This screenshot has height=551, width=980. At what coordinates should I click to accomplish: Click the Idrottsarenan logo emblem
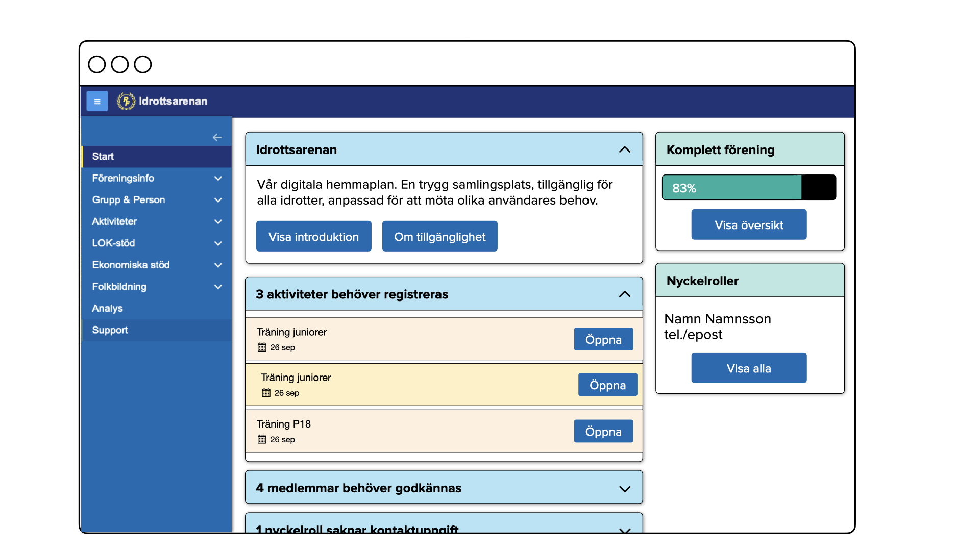click(x=126, y=101)
